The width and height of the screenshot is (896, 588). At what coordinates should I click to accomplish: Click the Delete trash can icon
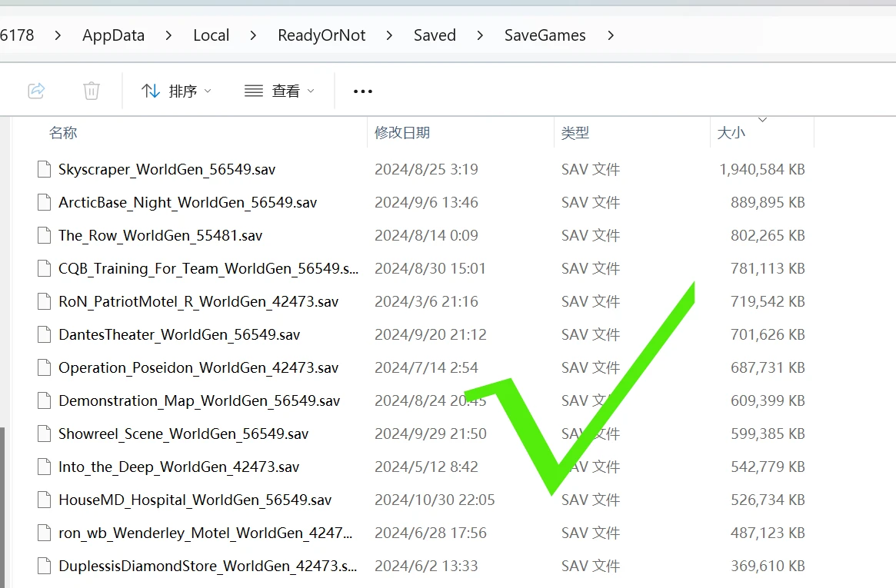pos(91,90)
